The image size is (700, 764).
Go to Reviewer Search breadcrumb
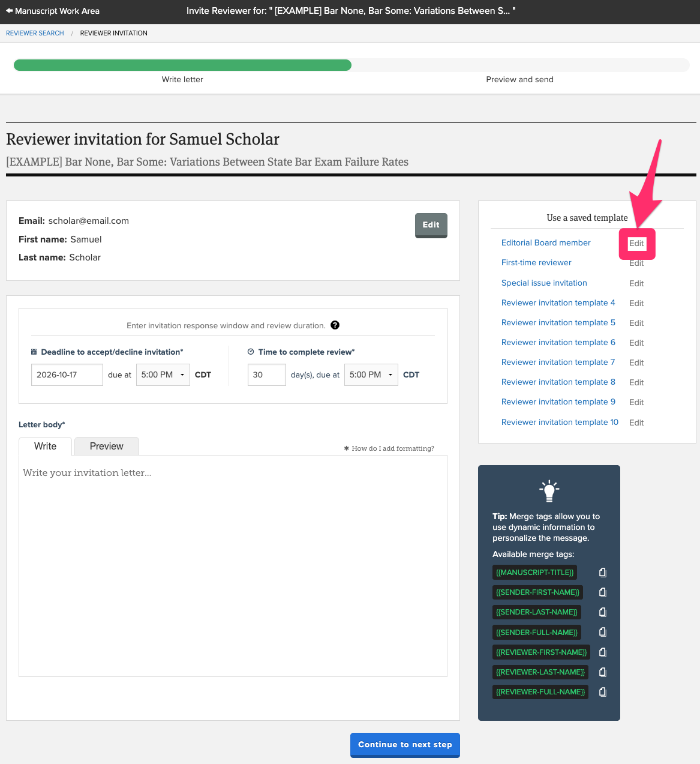click(35, 33)
